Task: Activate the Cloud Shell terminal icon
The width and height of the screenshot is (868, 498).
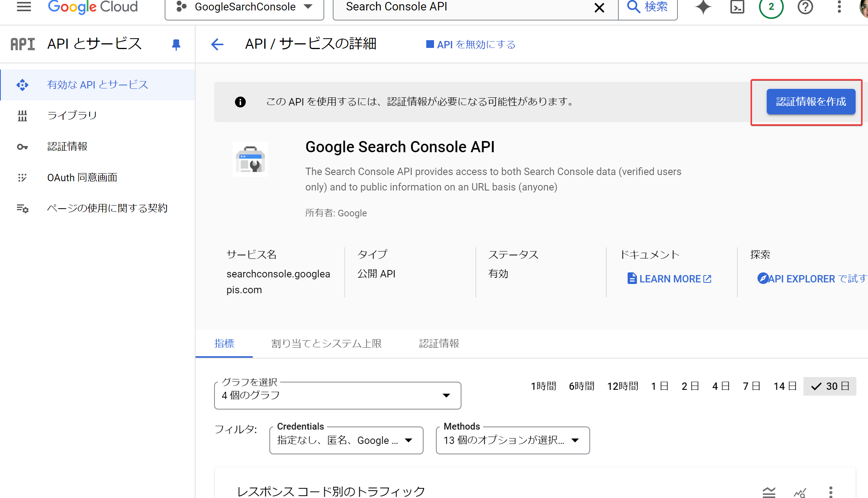Action: tap(737, 7)
